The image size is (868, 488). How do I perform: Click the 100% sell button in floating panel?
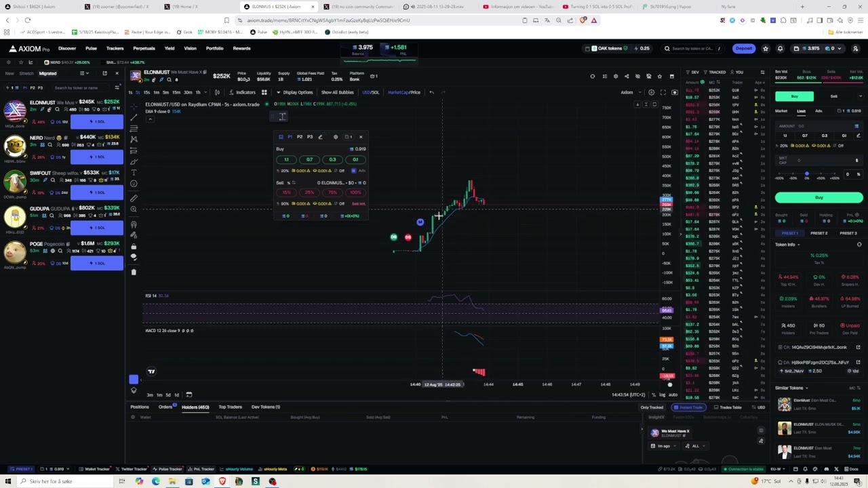click(355, 192)
